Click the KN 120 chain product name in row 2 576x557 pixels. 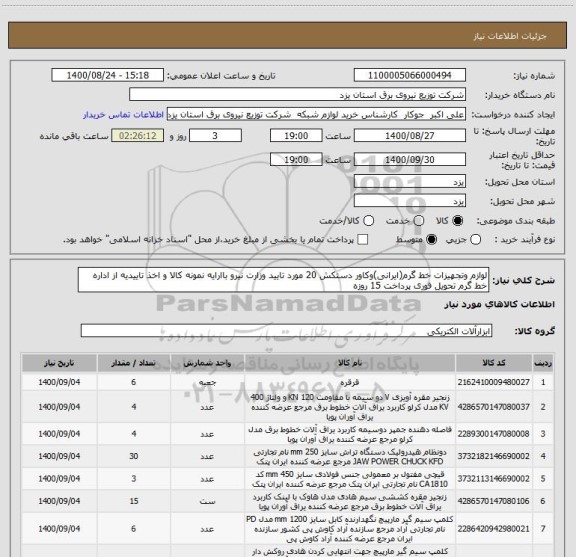pos(350,407)
